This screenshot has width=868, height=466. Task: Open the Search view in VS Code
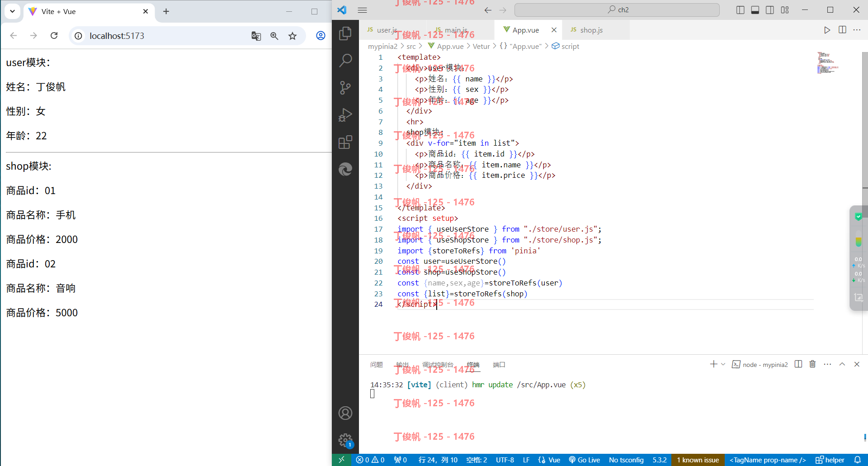345,60
